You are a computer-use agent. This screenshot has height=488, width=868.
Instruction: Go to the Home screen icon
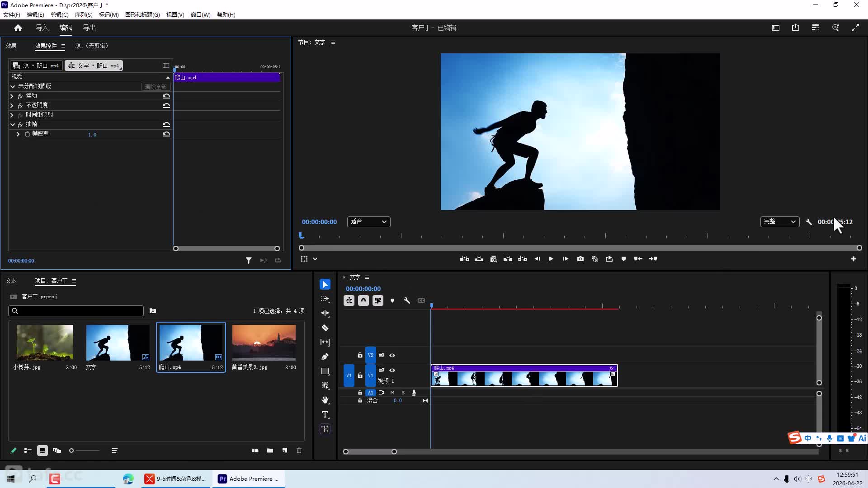(x=18, y=28)
